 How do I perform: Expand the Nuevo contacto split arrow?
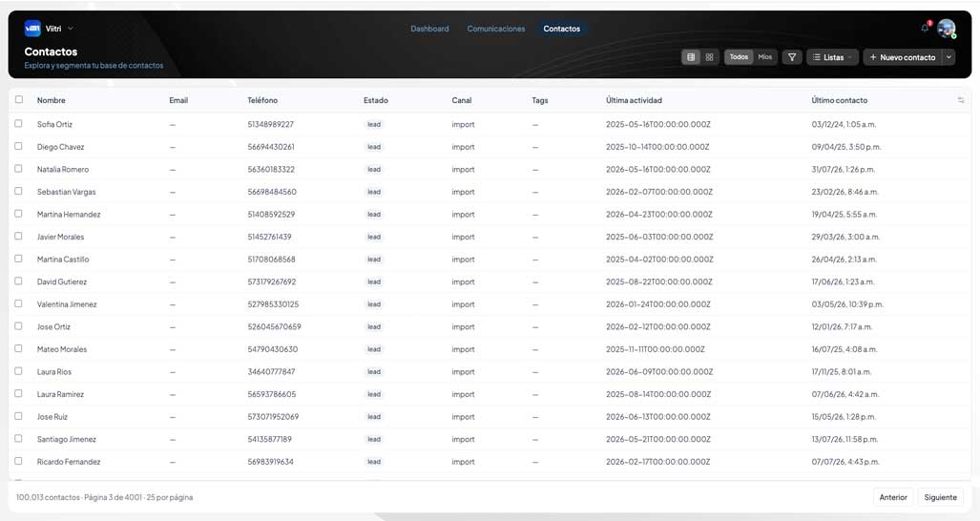click(949, 57)
